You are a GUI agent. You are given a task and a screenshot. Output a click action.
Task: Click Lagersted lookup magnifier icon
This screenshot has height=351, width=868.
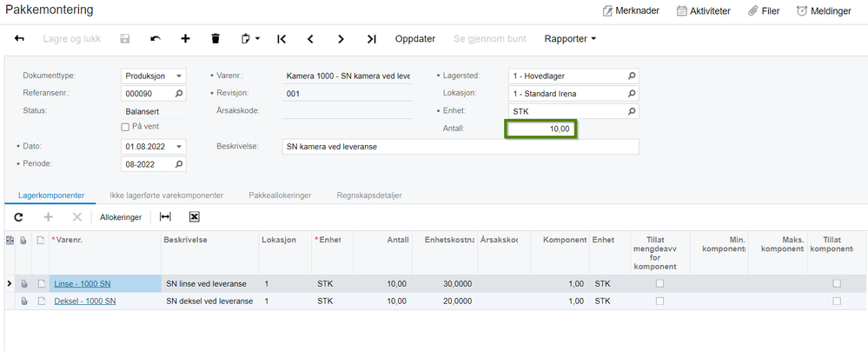click(x=632, y=76)
